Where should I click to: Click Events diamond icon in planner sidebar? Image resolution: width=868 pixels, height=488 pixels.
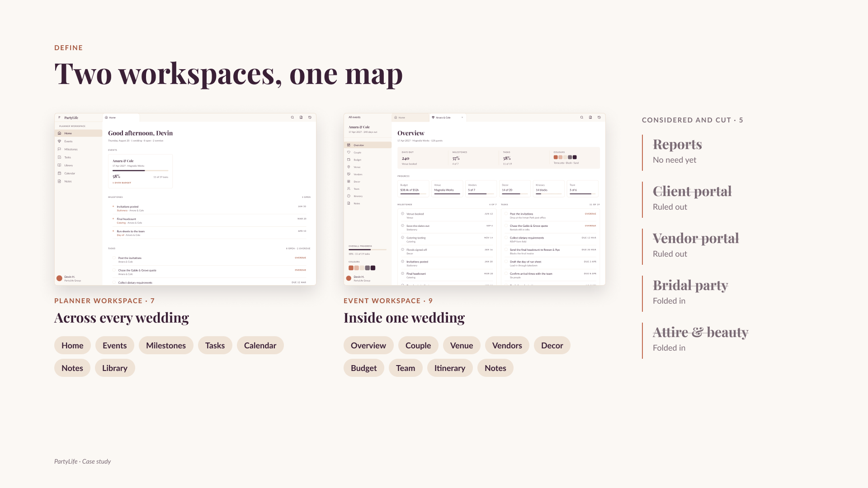tap(59, 141)
